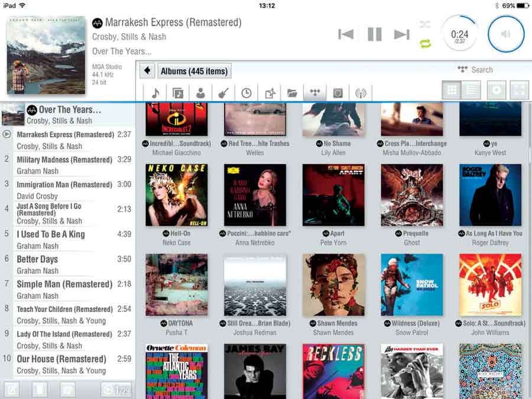Screen dimensions: 532x399
Task: Click the Wi-Fi icon in the status bar
Action: 22,5
